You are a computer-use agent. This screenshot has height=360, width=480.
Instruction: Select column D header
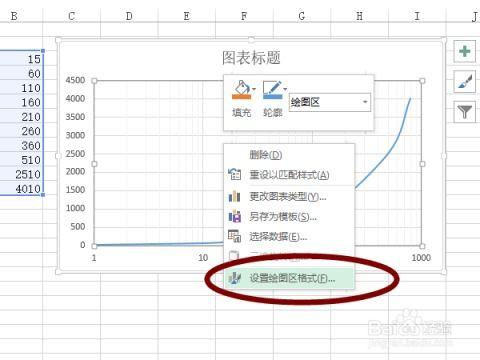[129, 16]
